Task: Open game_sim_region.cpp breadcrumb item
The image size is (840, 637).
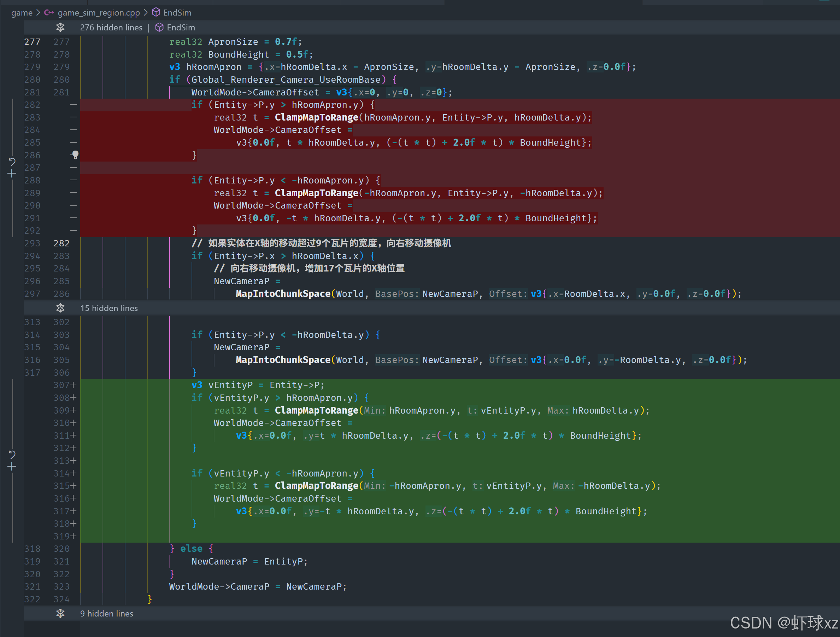Action: (99, 12)
